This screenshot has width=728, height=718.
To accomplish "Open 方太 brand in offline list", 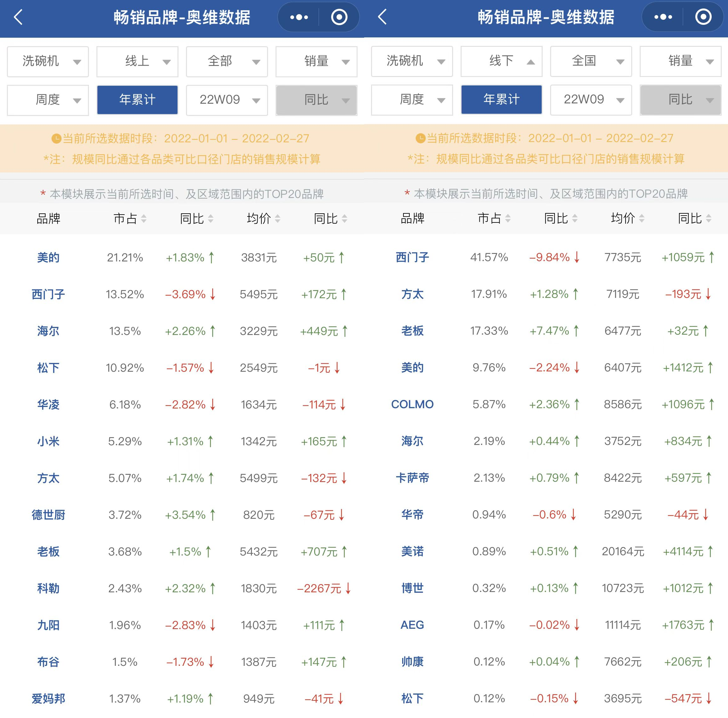I will pyautogui.click(x=412, y=294).
